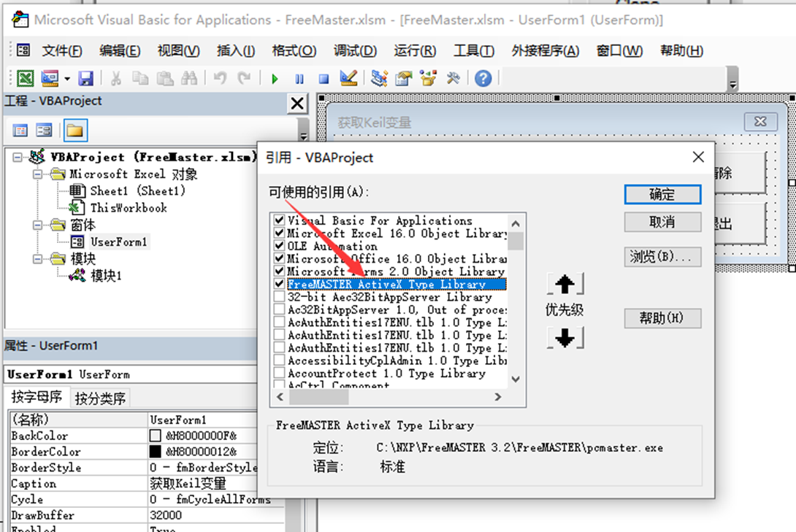Open the 调试(D) menu
This screenshot has width=796, height=532.
[355, 50]
